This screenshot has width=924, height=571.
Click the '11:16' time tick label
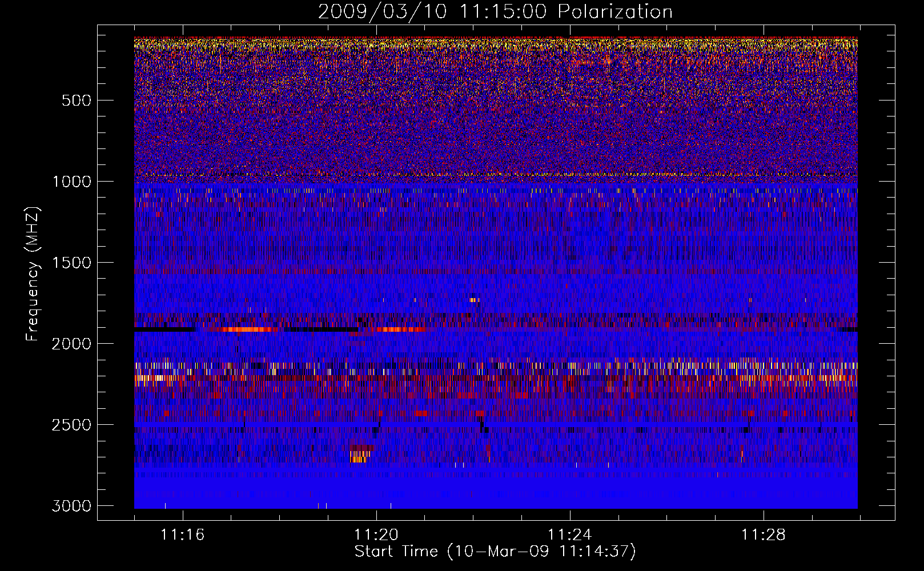pyautogui.click(x=183, y=535)
